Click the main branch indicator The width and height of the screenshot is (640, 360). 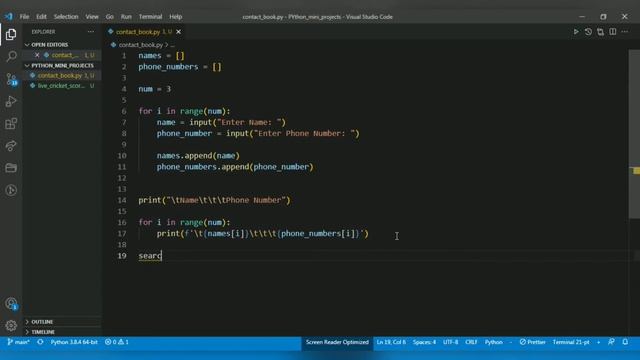click(18, 342)
